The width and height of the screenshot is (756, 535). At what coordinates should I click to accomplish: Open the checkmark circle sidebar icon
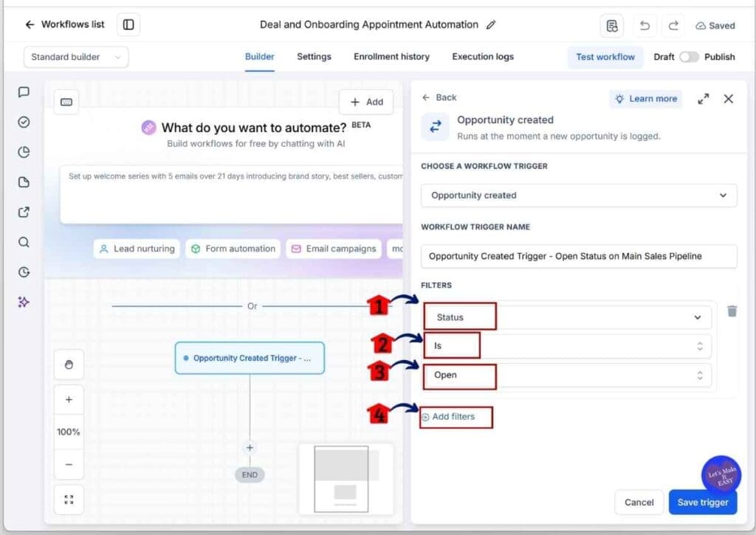(24, 122)
